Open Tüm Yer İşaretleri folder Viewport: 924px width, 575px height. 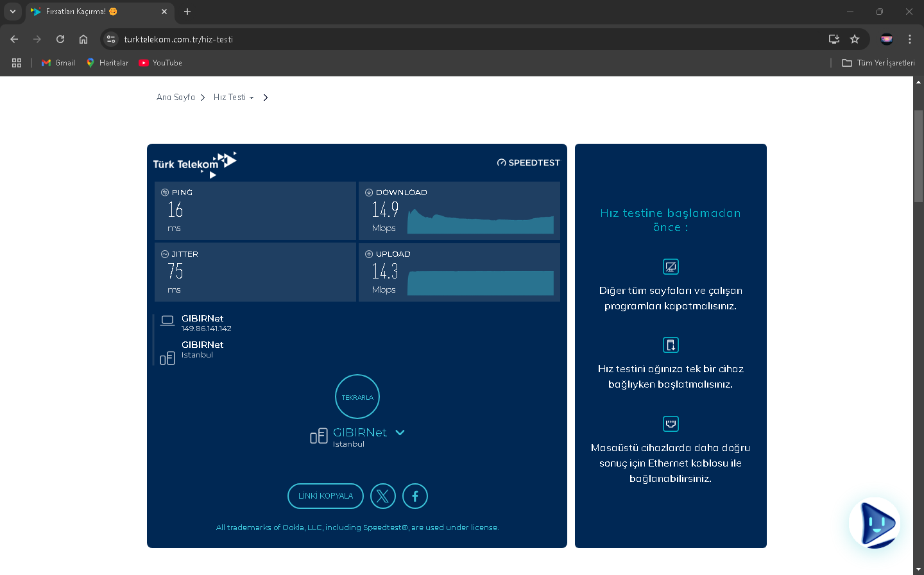click(x=878, y=63)
